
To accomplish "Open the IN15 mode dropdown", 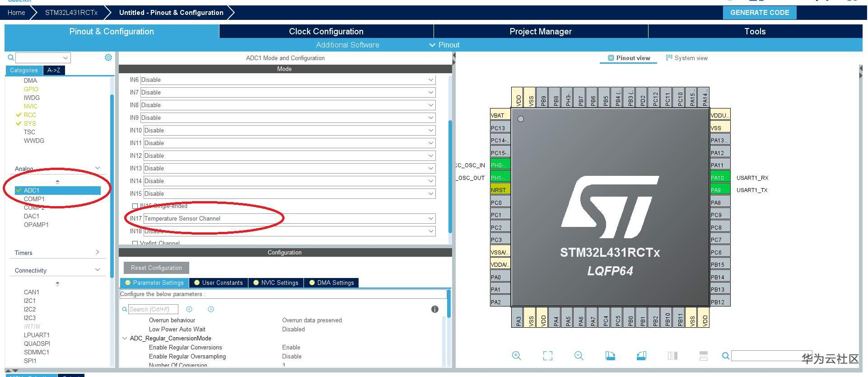I will pos(289,194).
